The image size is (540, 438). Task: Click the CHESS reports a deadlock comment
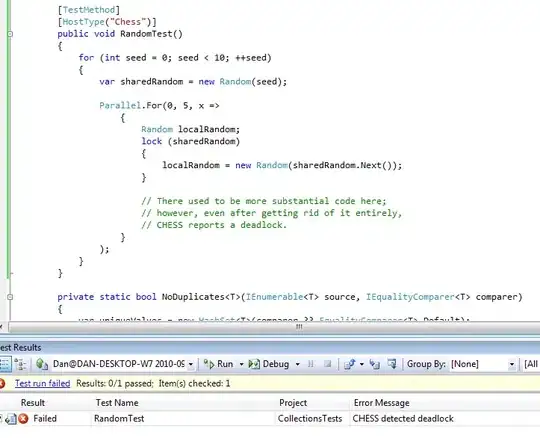214,225
